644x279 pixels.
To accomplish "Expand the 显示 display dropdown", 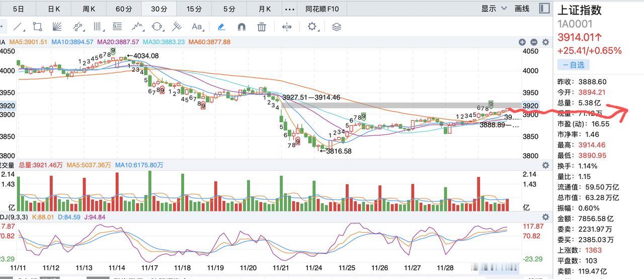I will pyautogui.click(x=495, y=9).
